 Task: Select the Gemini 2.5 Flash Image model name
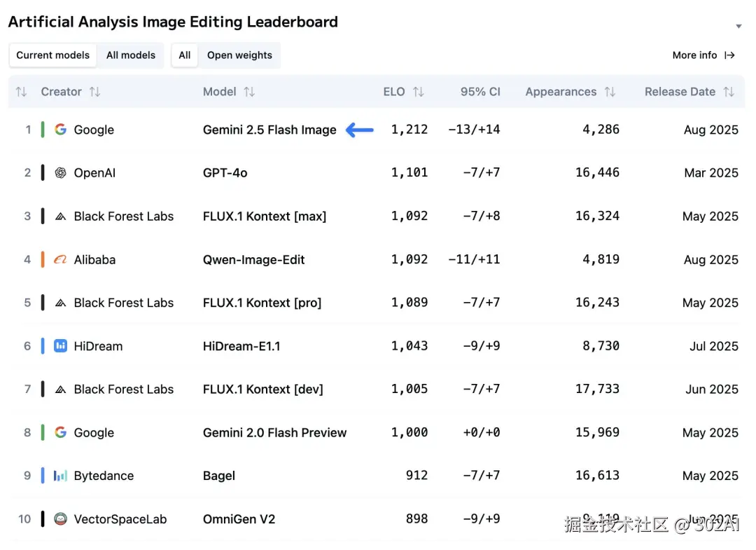[269, 130]
